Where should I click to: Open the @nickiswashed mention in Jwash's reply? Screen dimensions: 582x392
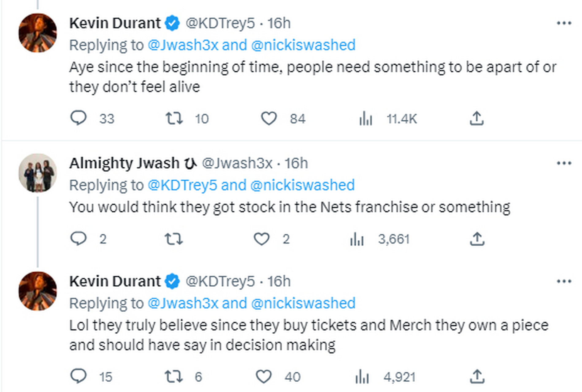[x=302, y=185]
